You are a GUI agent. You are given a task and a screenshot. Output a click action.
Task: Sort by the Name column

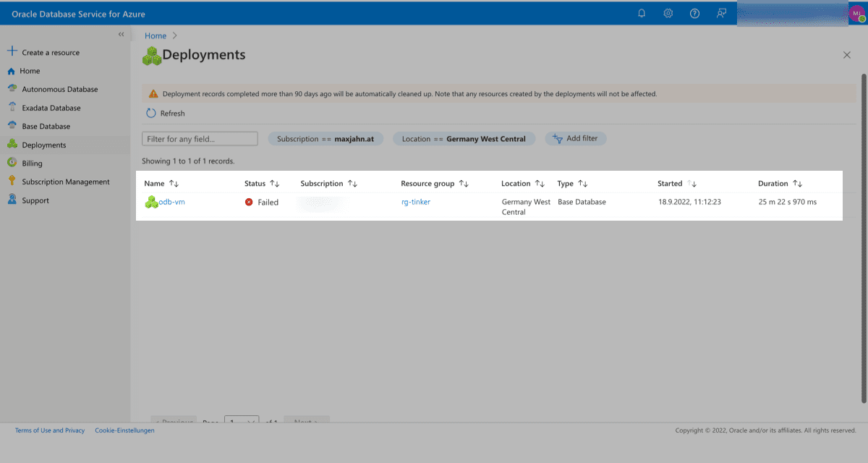[161, 184]
